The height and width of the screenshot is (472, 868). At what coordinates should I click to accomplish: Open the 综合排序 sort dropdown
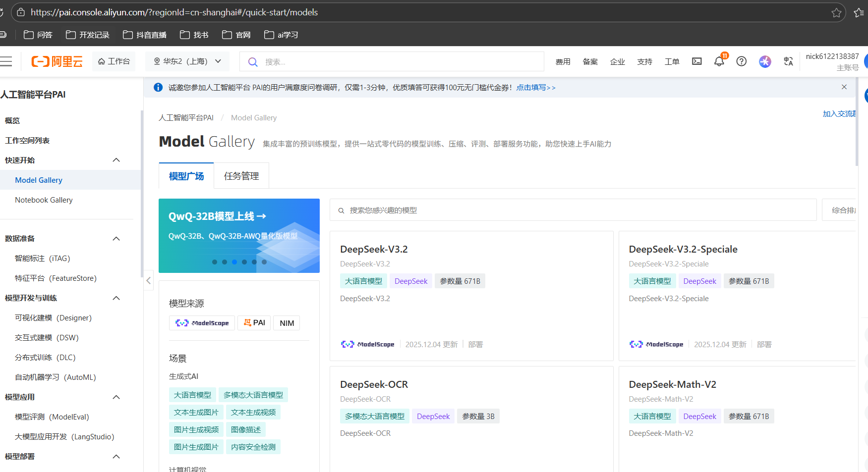click(x=840, y=210)
